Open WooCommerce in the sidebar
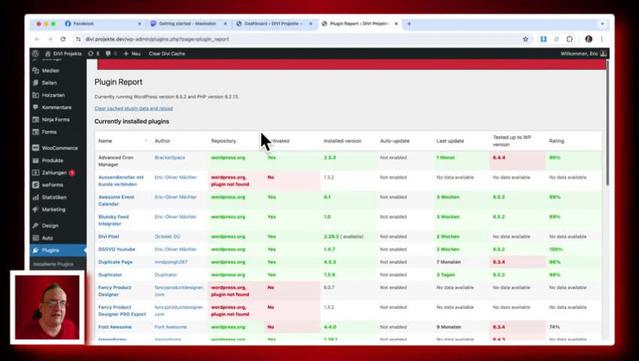Screen dimensions: 639x361 tap(58, 148)
